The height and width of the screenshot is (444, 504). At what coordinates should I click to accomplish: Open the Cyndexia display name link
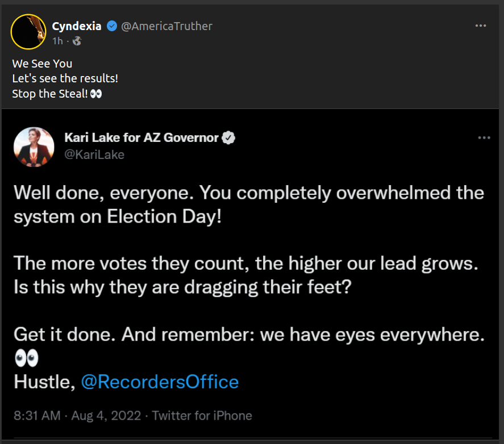(x=76, y=26)
